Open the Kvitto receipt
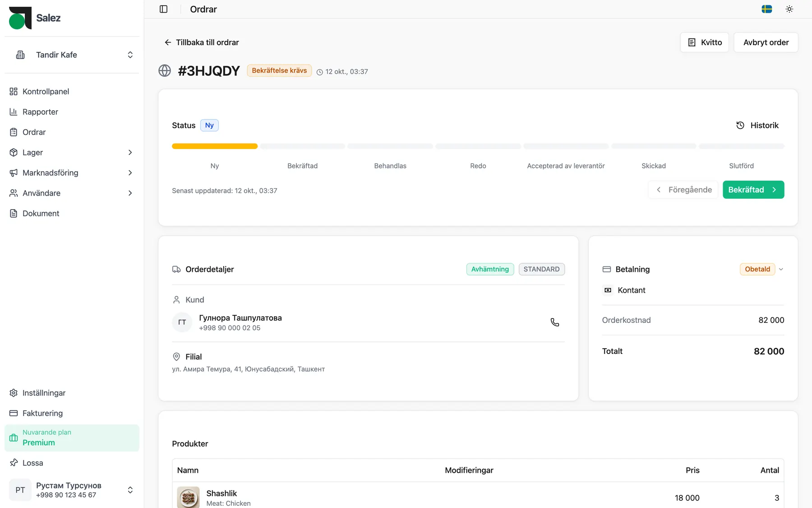Viewport: 812px width, 508px height. (704, 42)
